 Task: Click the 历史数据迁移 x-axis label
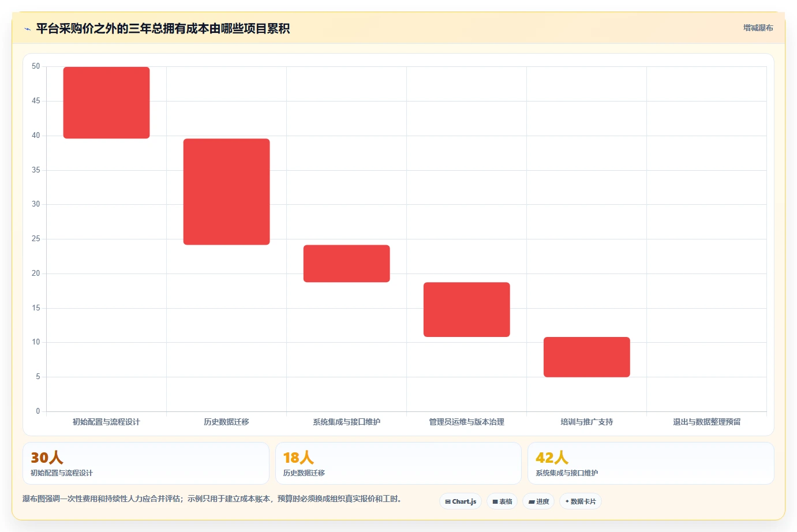coord(226,422)
